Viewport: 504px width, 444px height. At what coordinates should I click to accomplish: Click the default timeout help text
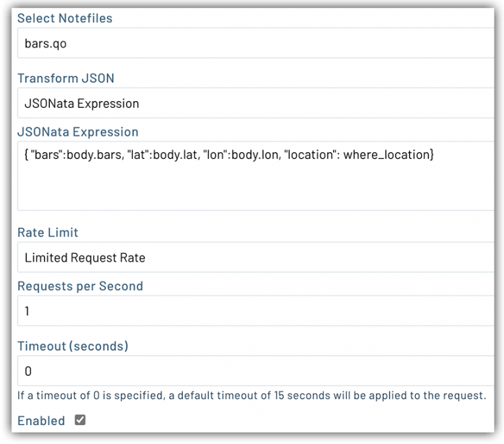coord(251,395)
